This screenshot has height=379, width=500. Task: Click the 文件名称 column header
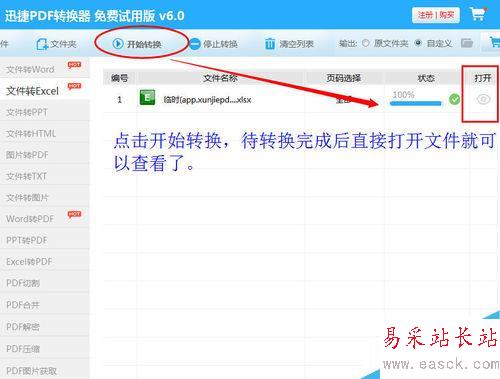[220, 78]
